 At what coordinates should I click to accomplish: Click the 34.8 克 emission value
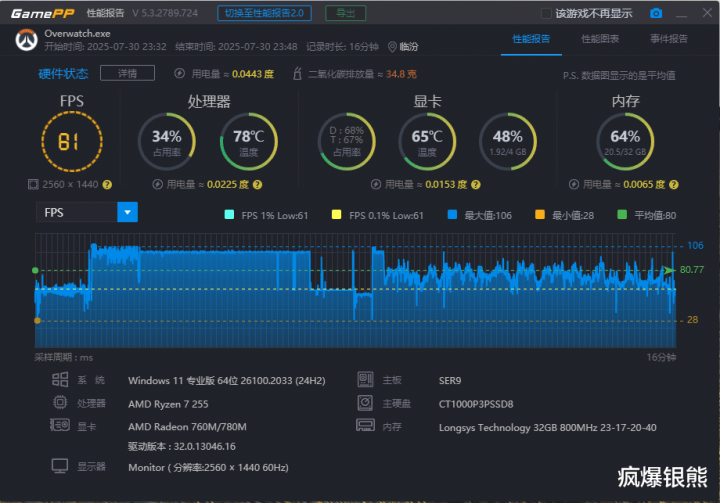click(x=401, y=74)
